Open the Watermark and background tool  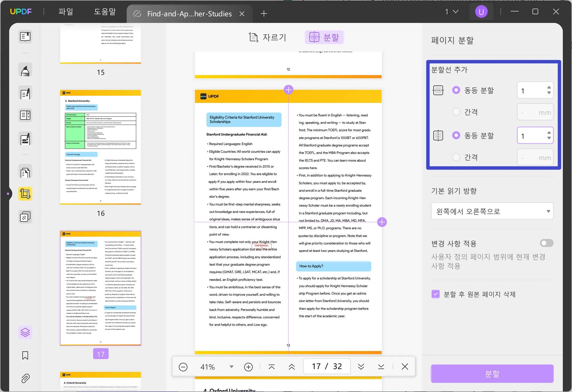pos(25,217)
